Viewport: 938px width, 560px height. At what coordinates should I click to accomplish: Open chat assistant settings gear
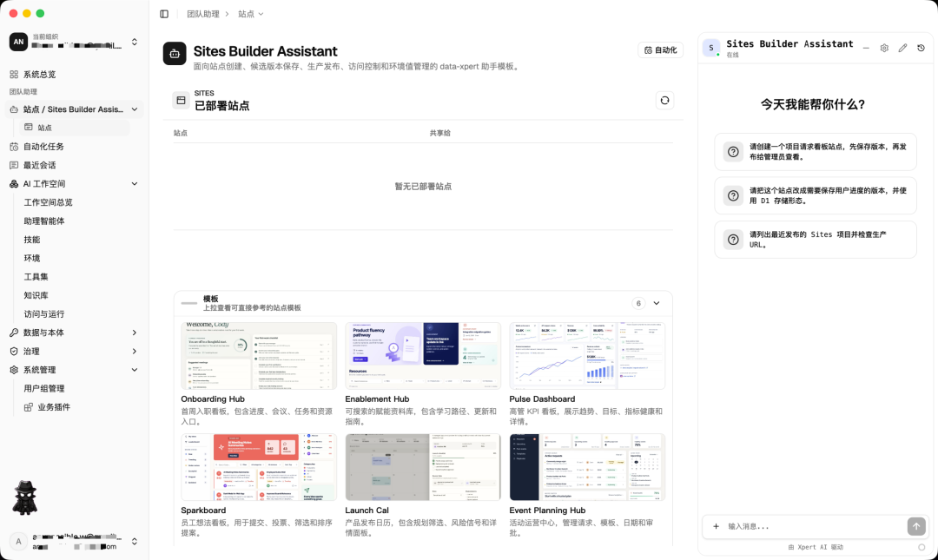pos(884,48)
